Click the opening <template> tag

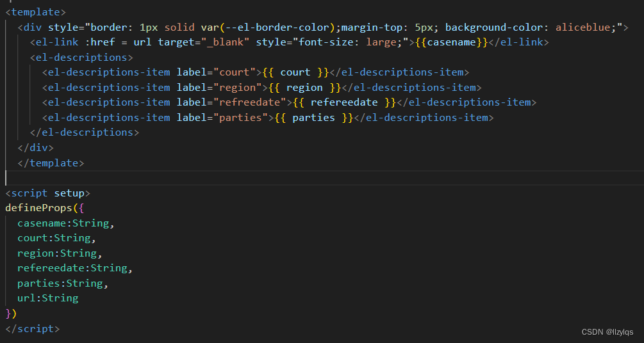click(35, 12)
